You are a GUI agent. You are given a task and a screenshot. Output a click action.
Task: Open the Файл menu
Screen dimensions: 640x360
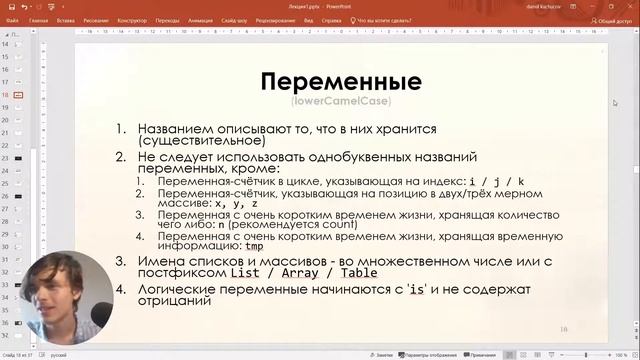click(x=12, y=20)
